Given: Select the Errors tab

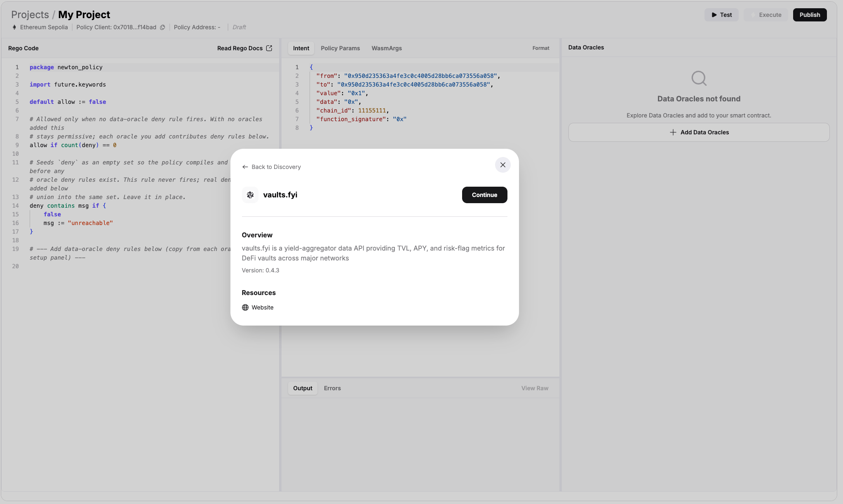Looking at the screenshot, I should tap(332, 388).
